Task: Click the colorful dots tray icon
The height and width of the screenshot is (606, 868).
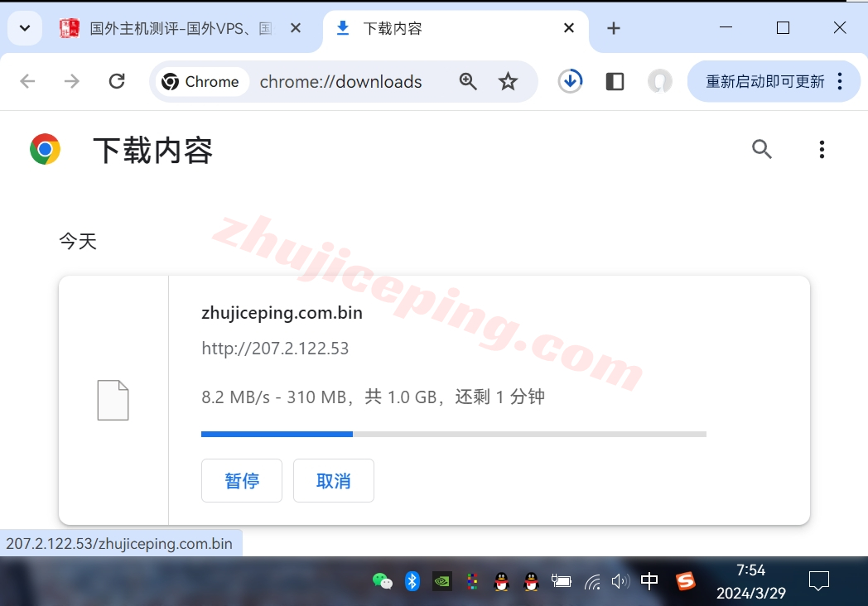Action: 471,581
